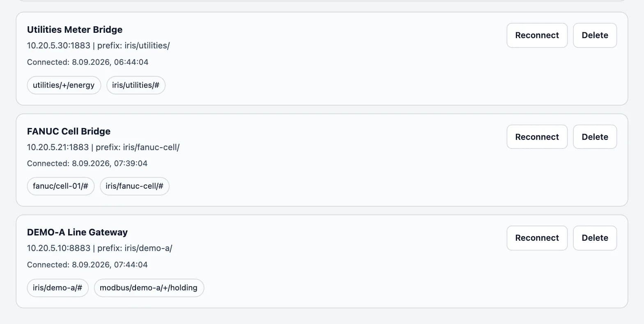Open the DEMO-A Line Gateway title
Image resolution: width=644 pixels, height=324 pixels.
coord(77,232)
